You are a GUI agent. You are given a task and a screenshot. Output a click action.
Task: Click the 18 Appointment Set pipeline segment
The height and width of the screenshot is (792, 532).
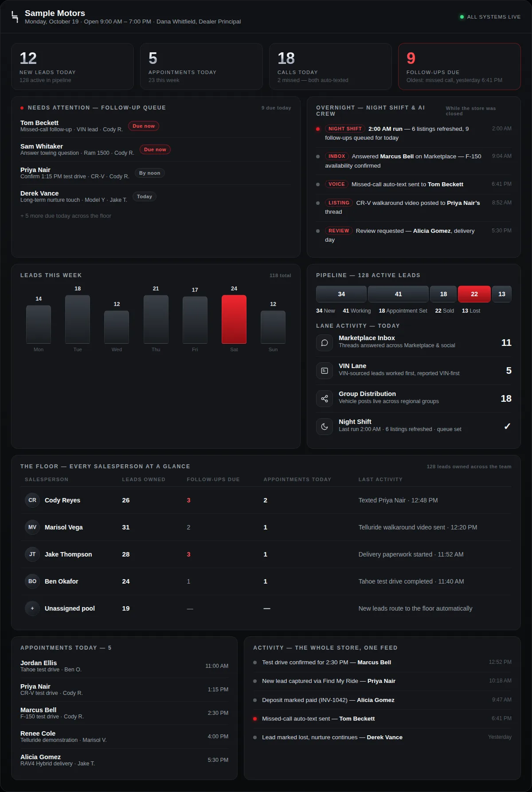pos(443,294)
